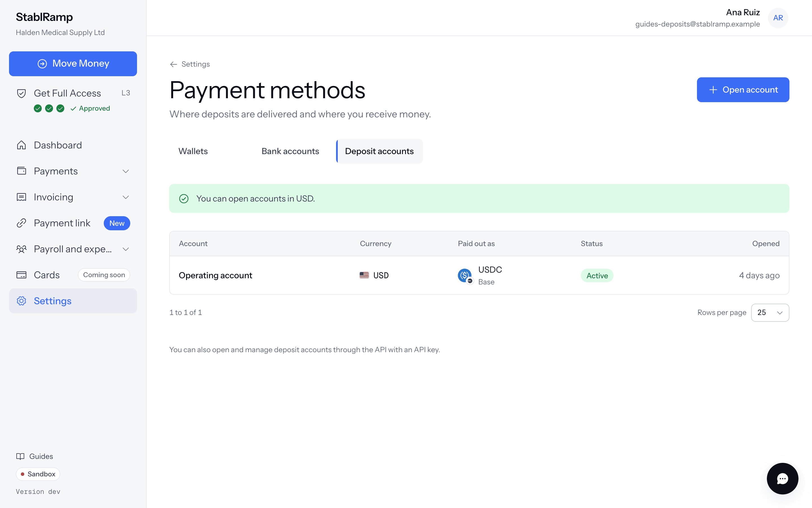
Task: Click the Dashboard home icon
Action: [21, 145]
